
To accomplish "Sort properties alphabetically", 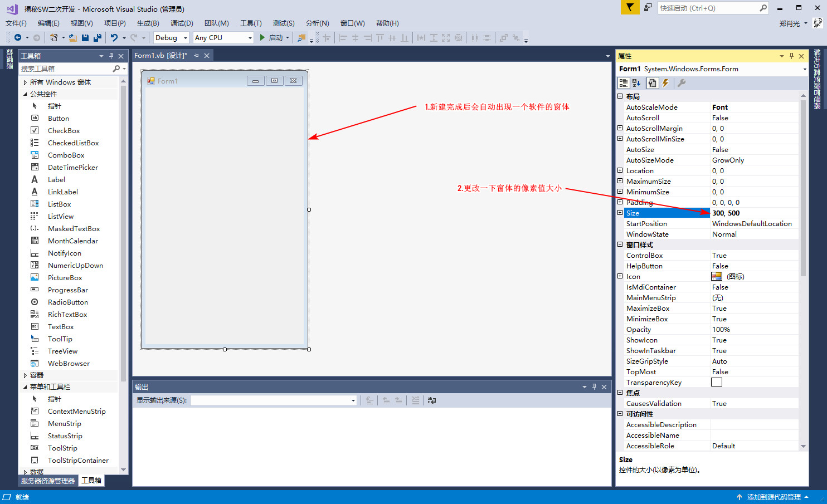I will pyautogui.click(x=636, y=83).
